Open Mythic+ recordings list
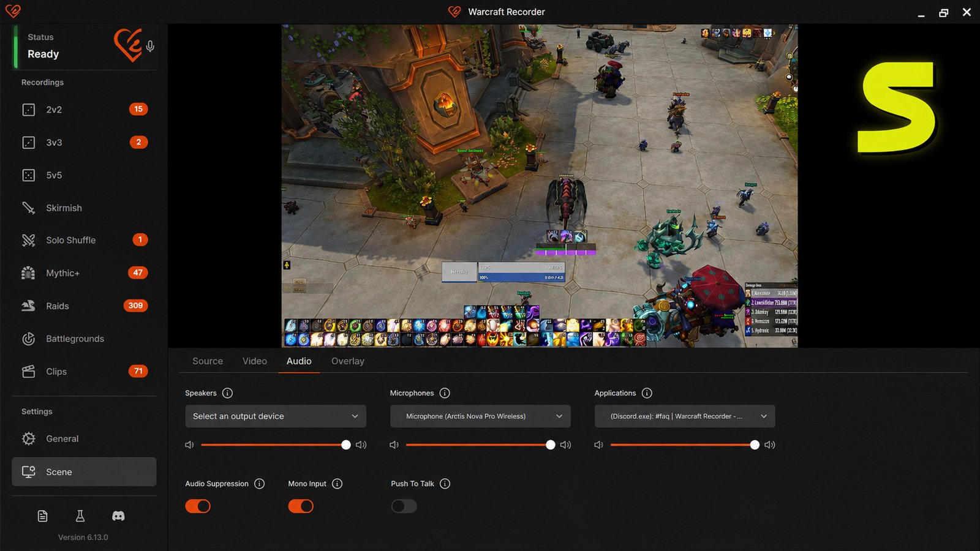980x551 pixels. coord(84,273)
